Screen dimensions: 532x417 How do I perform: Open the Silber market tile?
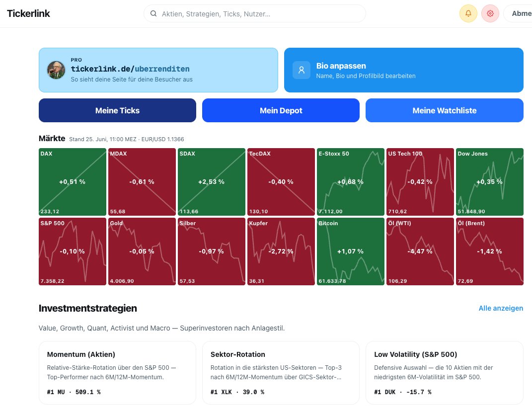212,251
